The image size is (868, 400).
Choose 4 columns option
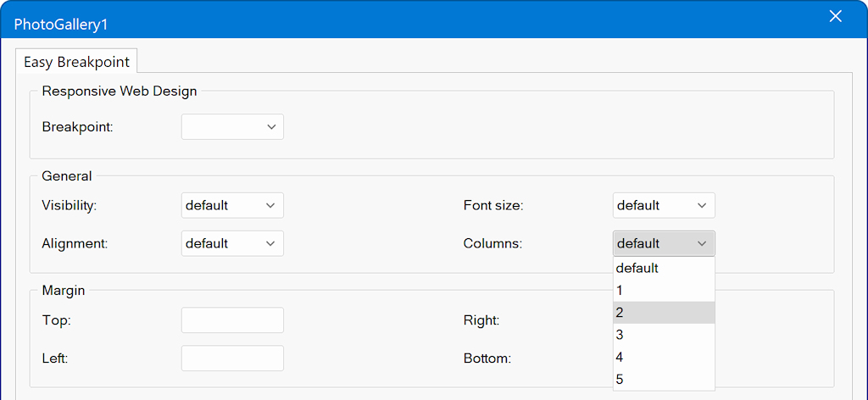[x=663, y=357]
